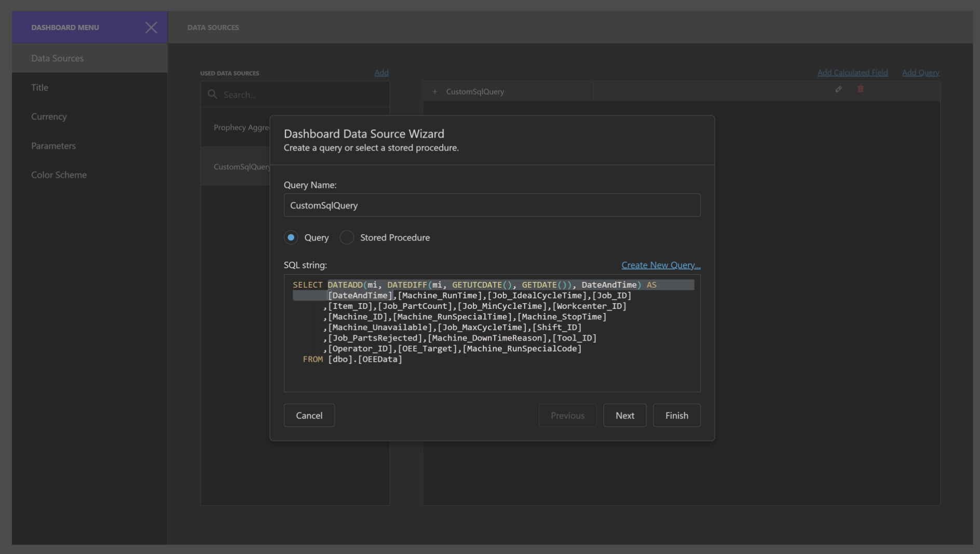
Task: Click the pencil edit icon for CustomSqlQuery
Action: [838, 89]
